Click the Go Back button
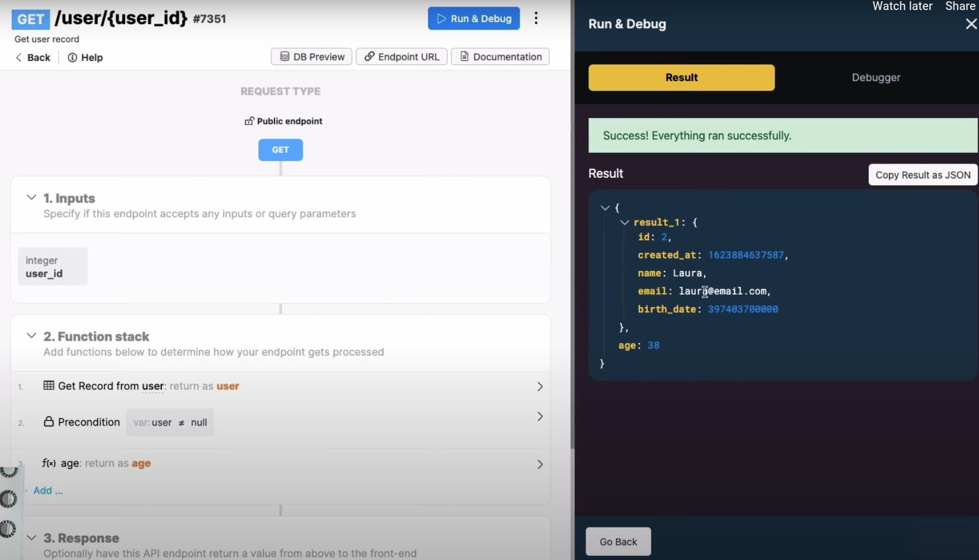 [618, 542]
